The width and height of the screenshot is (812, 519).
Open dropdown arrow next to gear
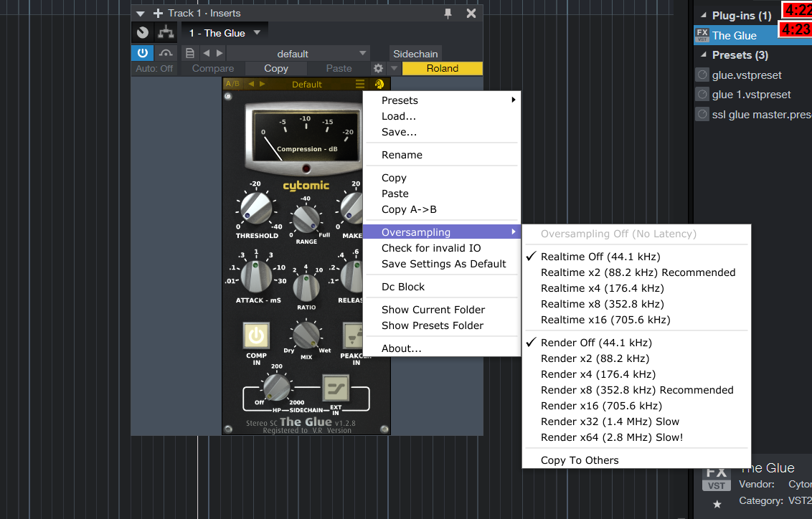point(394,68)
